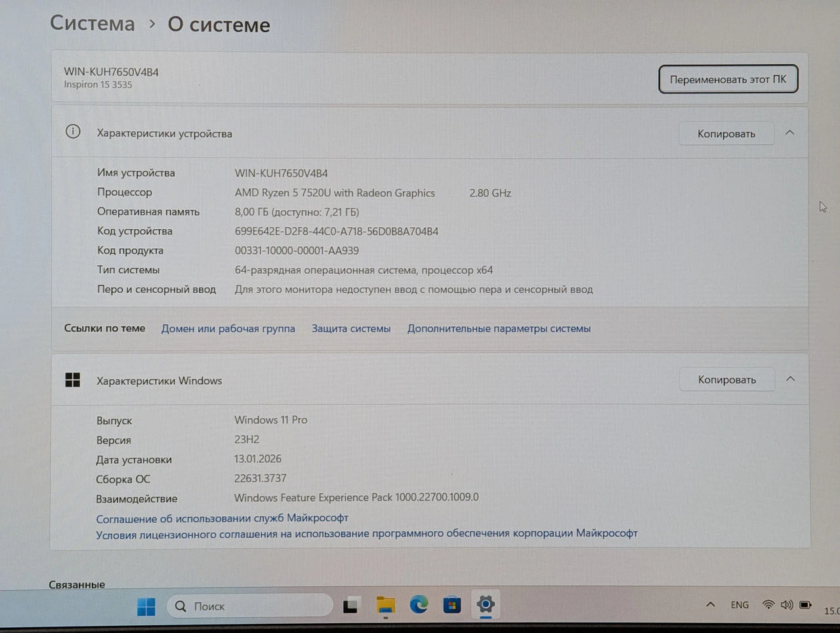Copy Windows specs with the Копировать button
Viewport: 840px width, 633px height.
[x=727, y=380]
